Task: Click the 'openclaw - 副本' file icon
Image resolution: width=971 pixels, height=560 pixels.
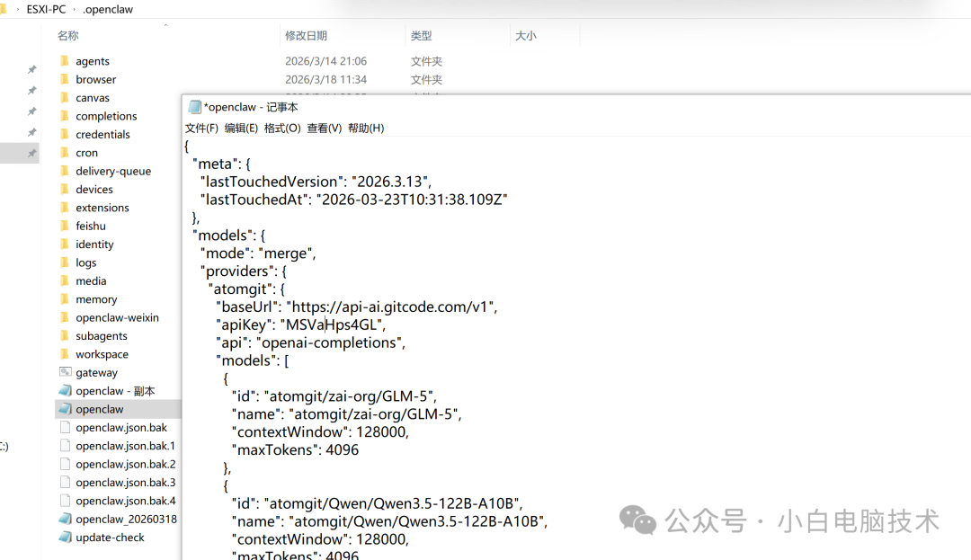Action: click(65, 390)
